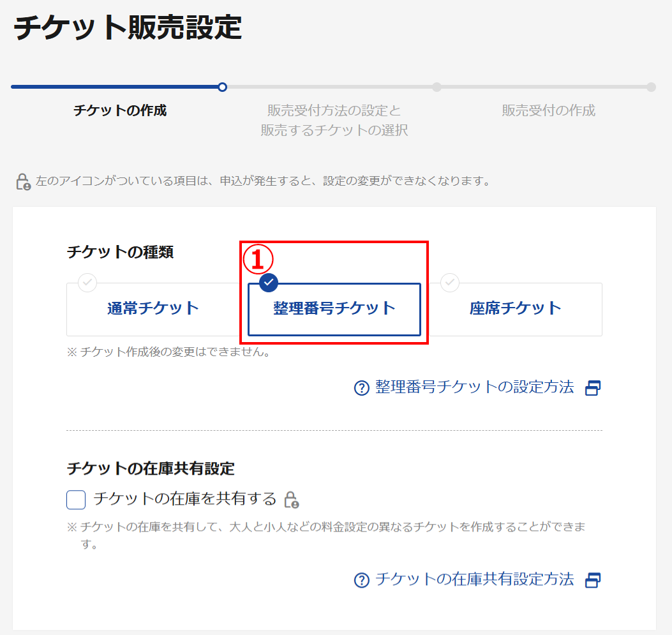Screen dimensions: 672x635
Task: Open the チケットの在庫共有設定方法 help link
Action: (477, 580)
